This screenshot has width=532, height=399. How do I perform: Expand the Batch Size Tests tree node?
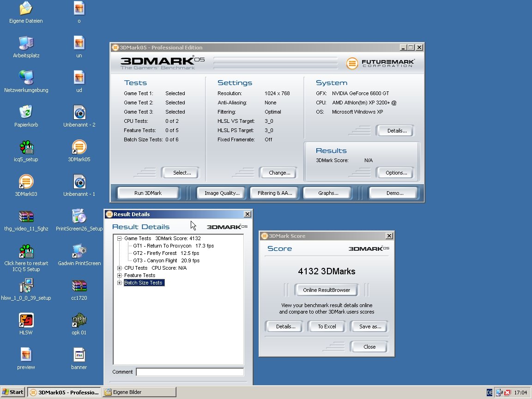click(120, 283)
